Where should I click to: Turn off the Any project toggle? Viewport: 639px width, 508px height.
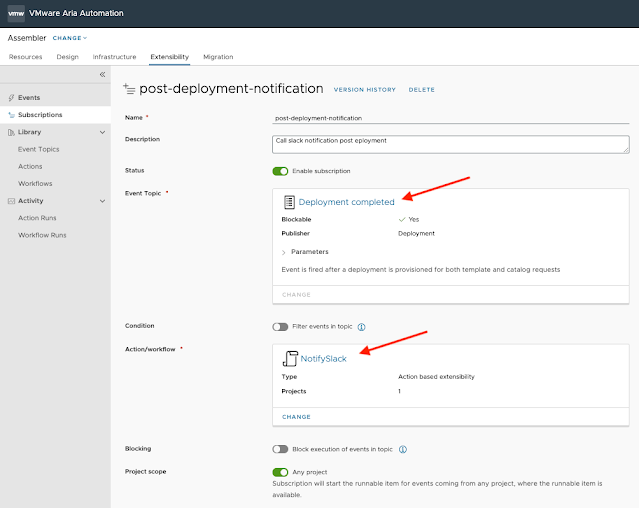pyautogui.click(x=280, y=472)
